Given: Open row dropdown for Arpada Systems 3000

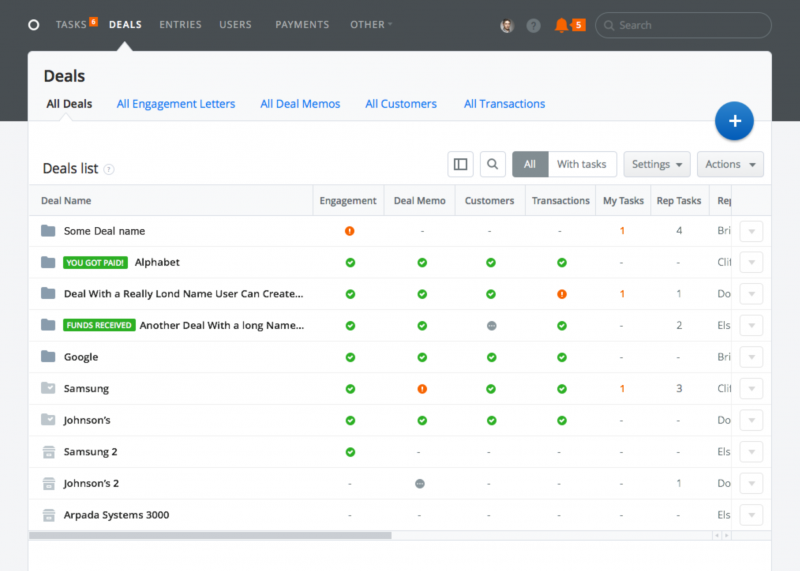Looking at the screenshot, I should [x=751, y=515].
